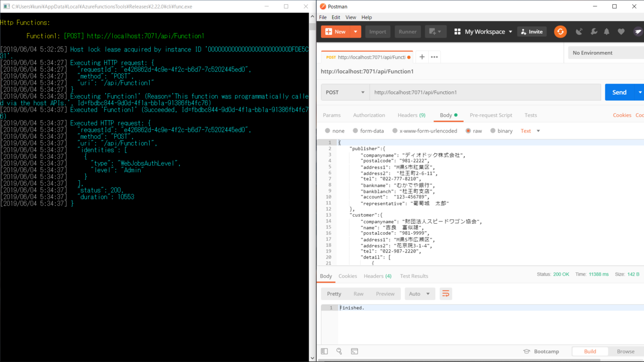Screen dimensions: 644x362
Task: Switch to Build mode
Action: [x=590, y=351]
